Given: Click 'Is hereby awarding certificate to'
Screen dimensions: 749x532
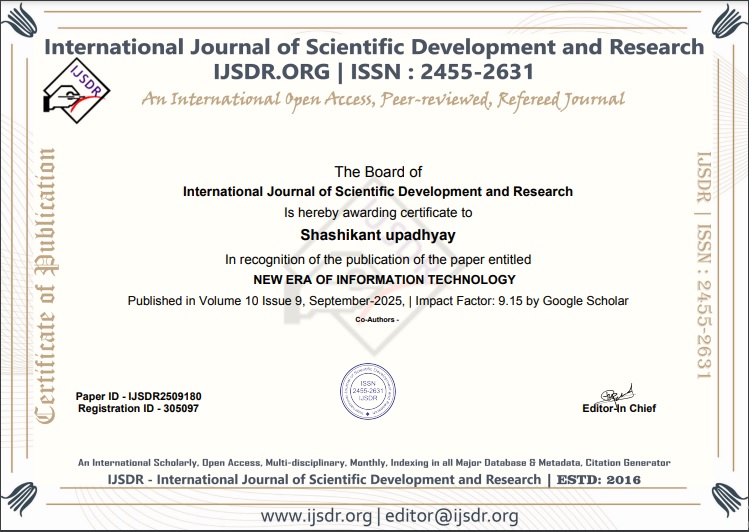Looking at the screenshot, I should [378, 213].
